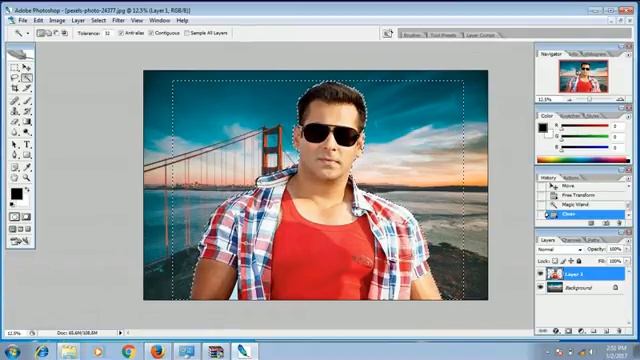Select the Type tool
The width and height of the screenshot is (640, 360).
pyautogui.click(x=27, y=144)
